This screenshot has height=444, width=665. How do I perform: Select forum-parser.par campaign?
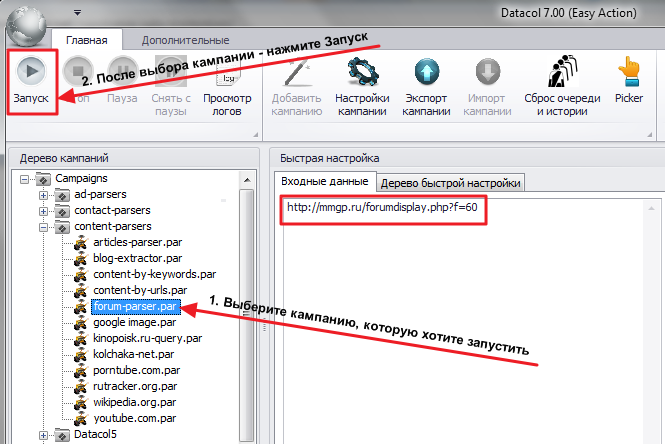coord(136,307)
